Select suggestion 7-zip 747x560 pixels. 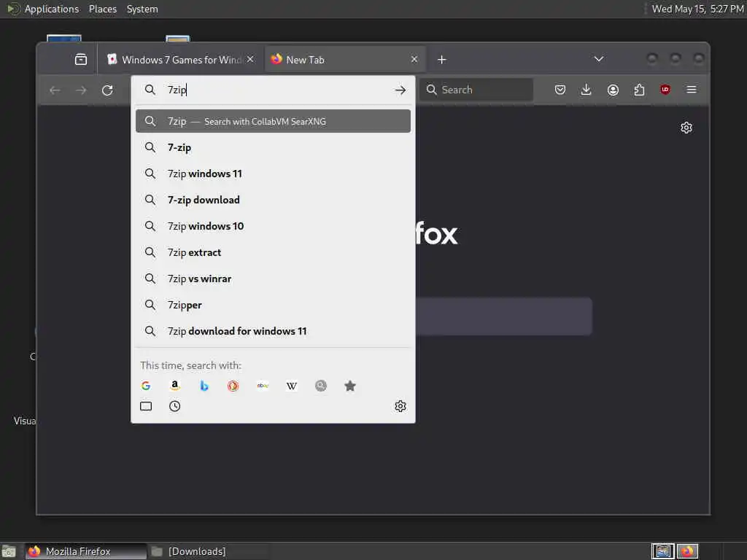pyautogui.click(x=273, y=147)
